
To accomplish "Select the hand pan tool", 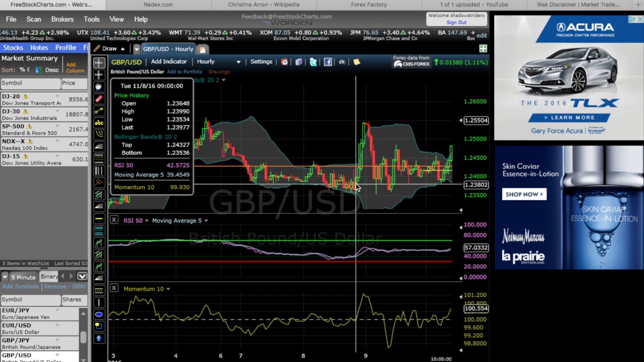I will (x=99, y=86).
